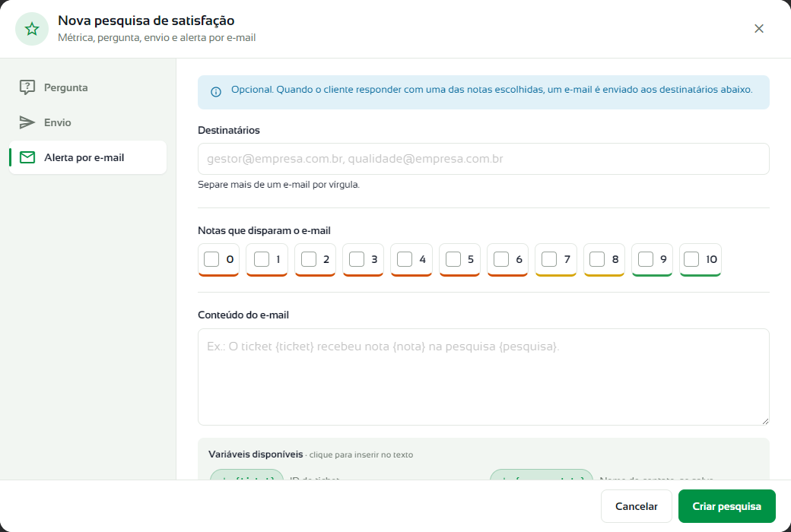Click the 'Notas que disparam o e-mail' label
This screenshot has height=532, width=791.
264,230
